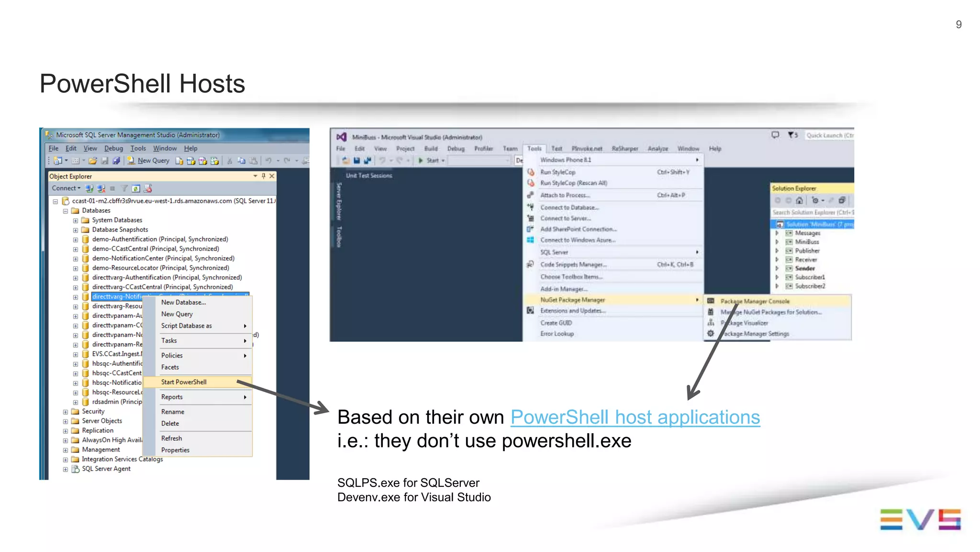Open NuGet Package Manager submenu
The height and width of the screenshot is (552, 980).
[614, 300]
